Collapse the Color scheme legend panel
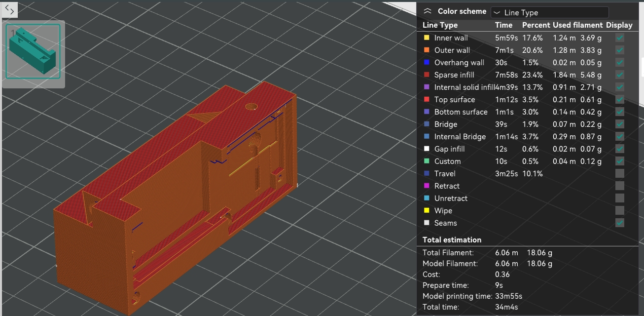 coord(428,11)
